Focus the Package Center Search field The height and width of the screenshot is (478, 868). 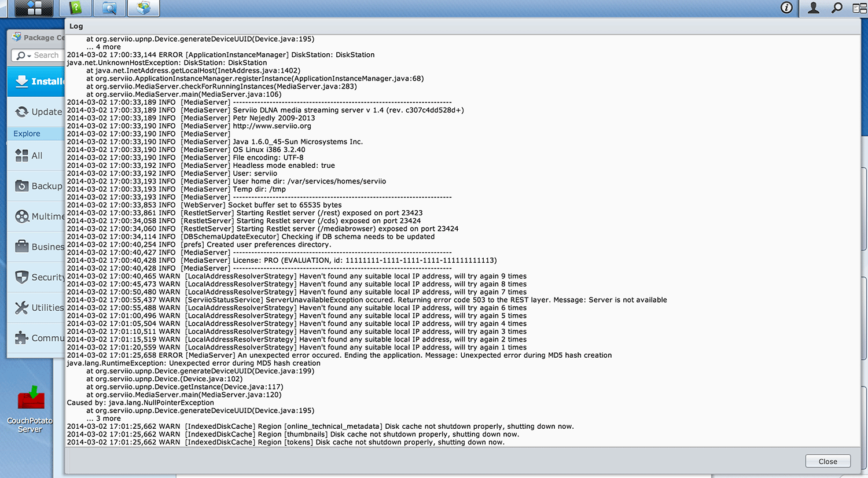tap(46, 56)
